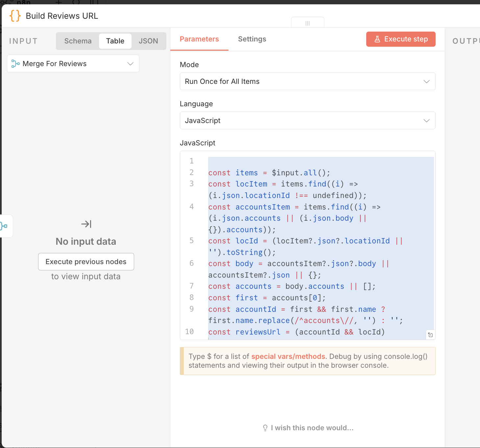Click the Code node curly braces icon
Image resolution: width=480 pixels, height=448 pixels.
click(15, 16)
